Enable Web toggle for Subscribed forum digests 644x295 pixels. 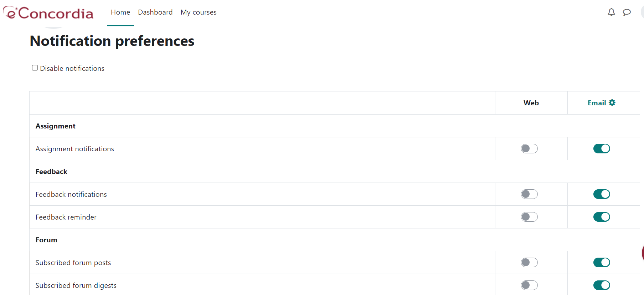click(x=529, y=285)
